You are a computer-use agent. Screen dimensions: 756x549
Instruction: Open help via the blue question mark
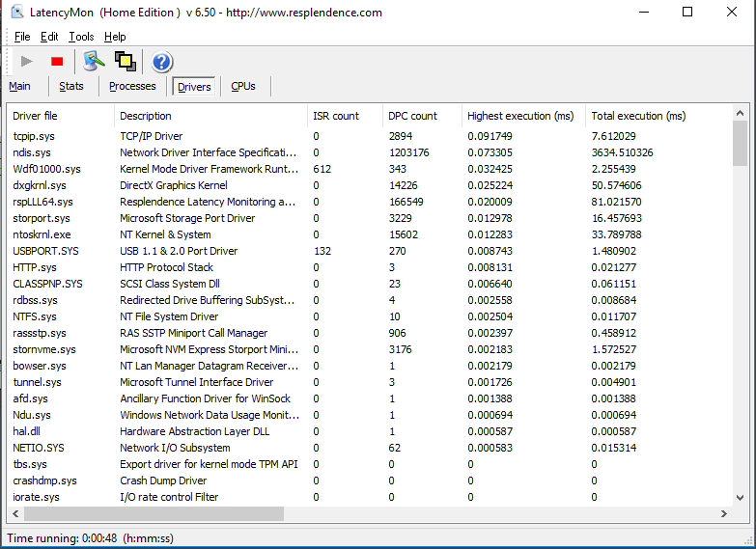coord(161,62)
